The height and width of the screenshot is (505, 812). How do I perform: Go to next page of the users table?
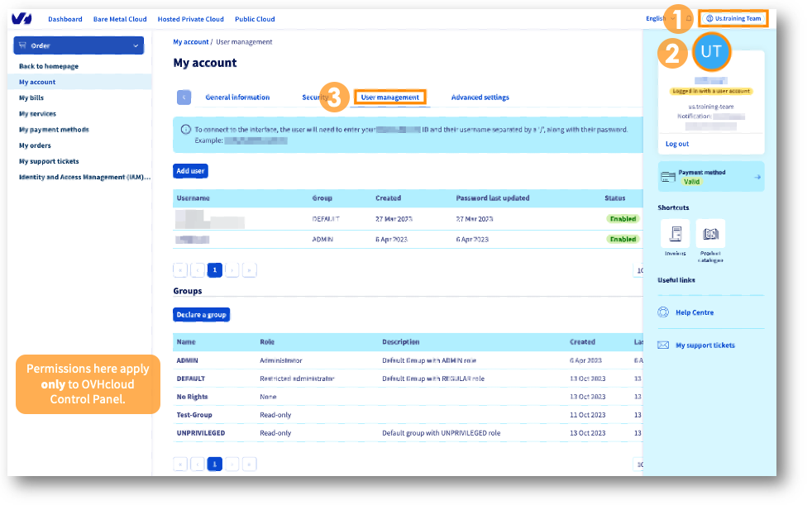[232, 270]
